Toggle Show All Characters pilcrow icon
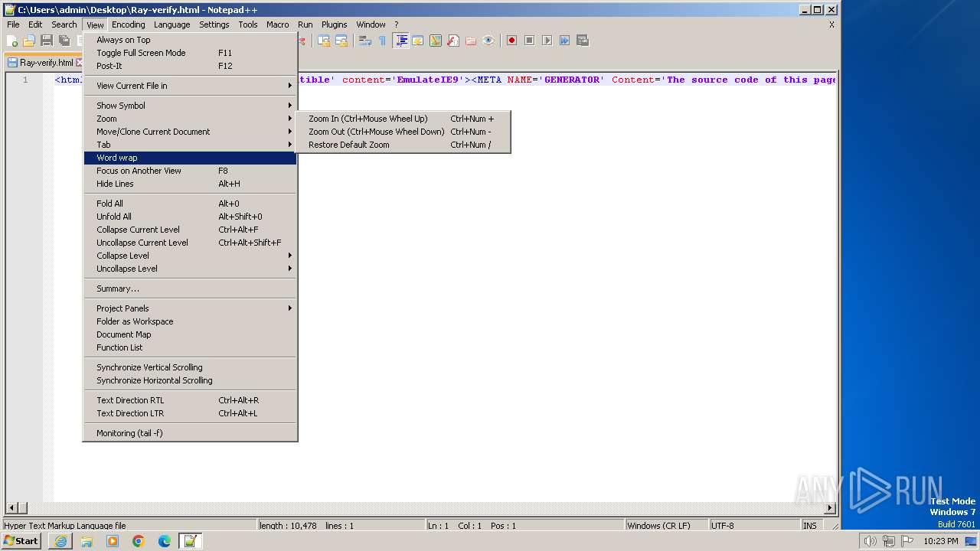 [x=382, y=41]
